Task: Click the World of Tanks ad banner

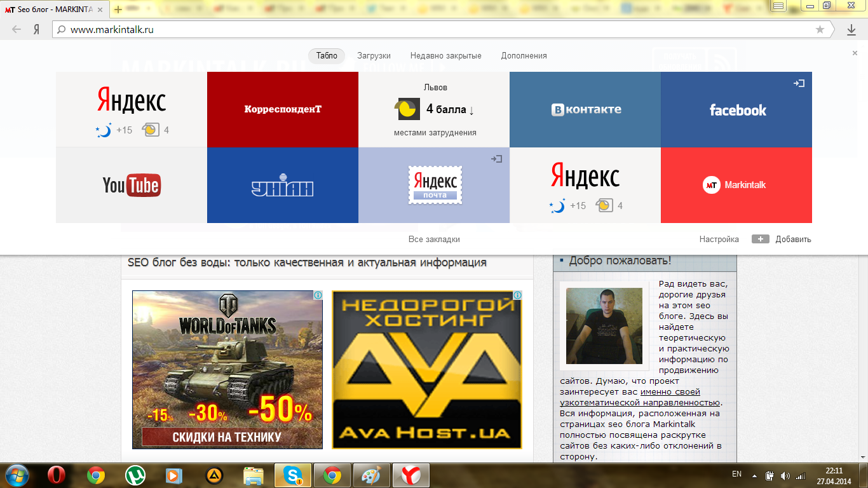Action: click(227, 370)
